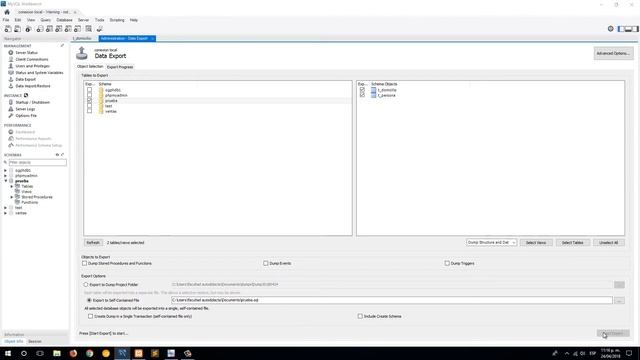Check the ventas schema export checkbox
The image size is (640, 360).
pos(89,111)
